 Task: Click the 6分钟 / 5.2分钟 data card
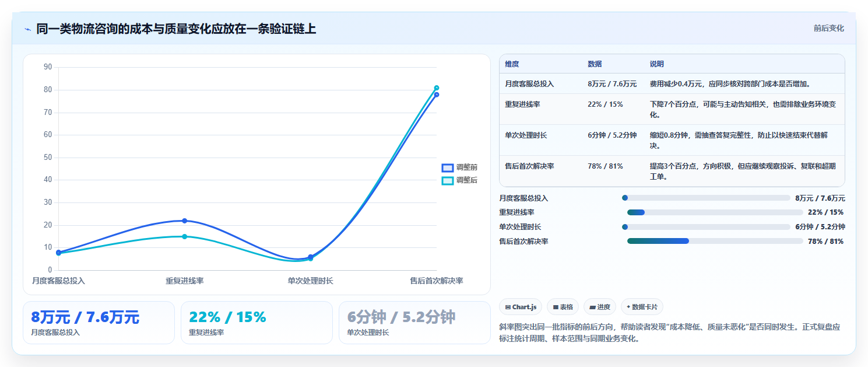(414, 323)
